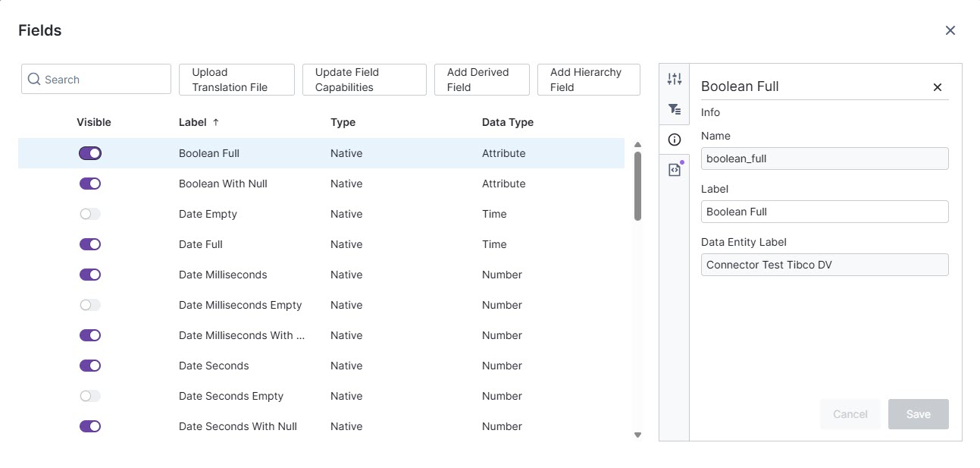Select the Date Empty label
Viewport: 980px width, 468px height.
[208, 214]
